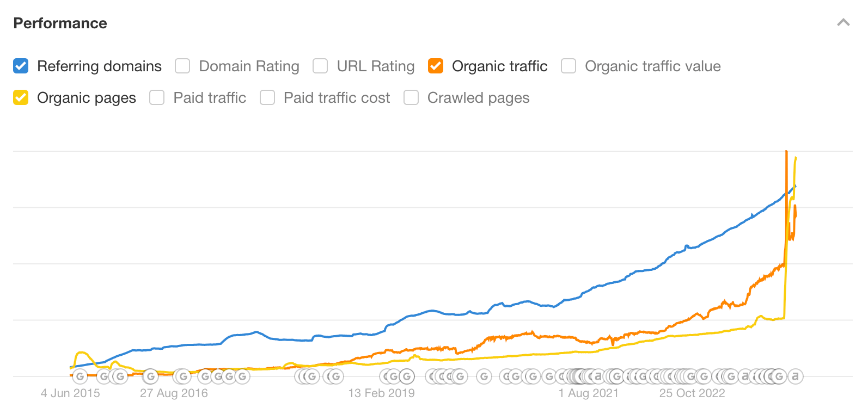The image size is (868, 408).
Task: Uncheck the Organic pages checkbox
Action: 20,98
